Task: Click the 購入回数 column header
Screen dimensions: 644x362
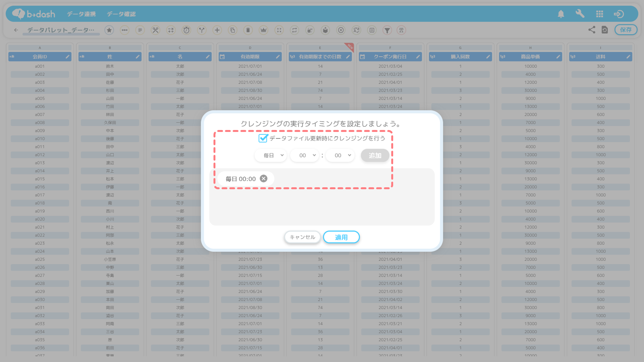Action: (460, 57)
